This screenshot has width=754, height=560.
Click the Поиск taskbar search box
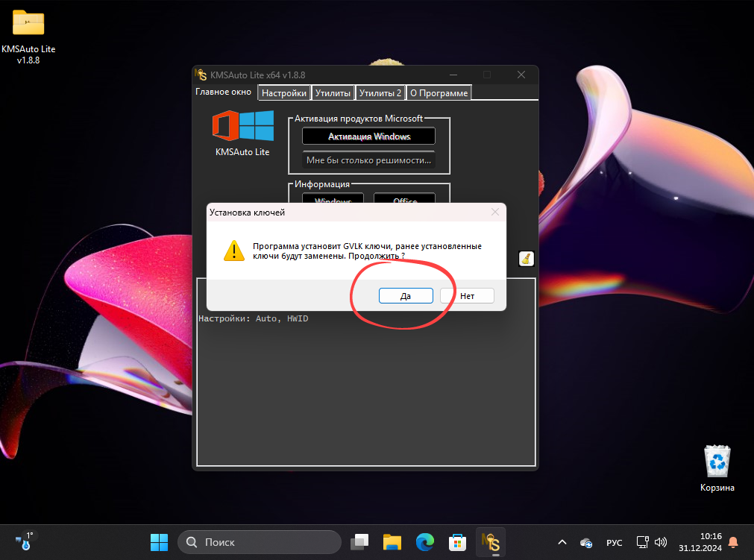point(259,542)
